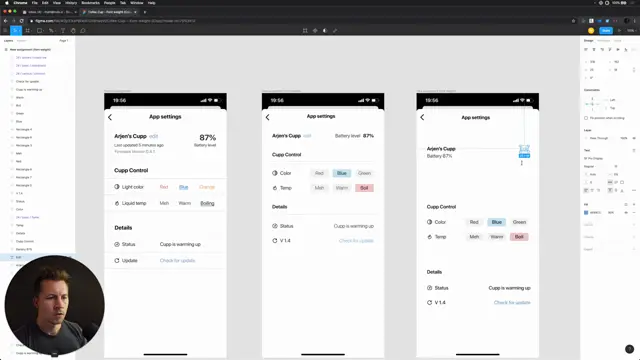Open the History menu in menu bar
Viewport: 640px width, 360px height.
[x=71, y=3]
